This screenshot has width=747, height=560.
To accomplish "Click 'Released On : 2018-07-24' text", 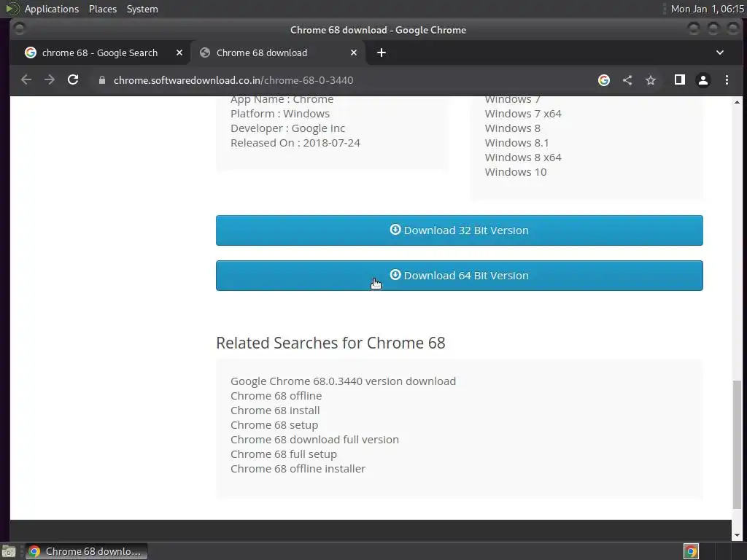I will [x=295, y=143].
